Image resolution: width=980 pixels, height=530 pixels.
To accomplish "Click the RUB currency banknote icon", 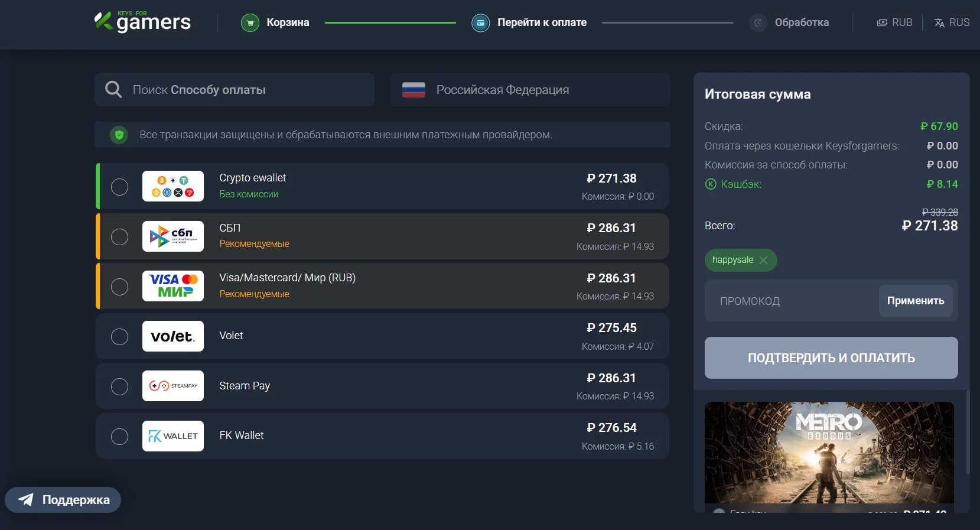I will (x=882, y=22).
